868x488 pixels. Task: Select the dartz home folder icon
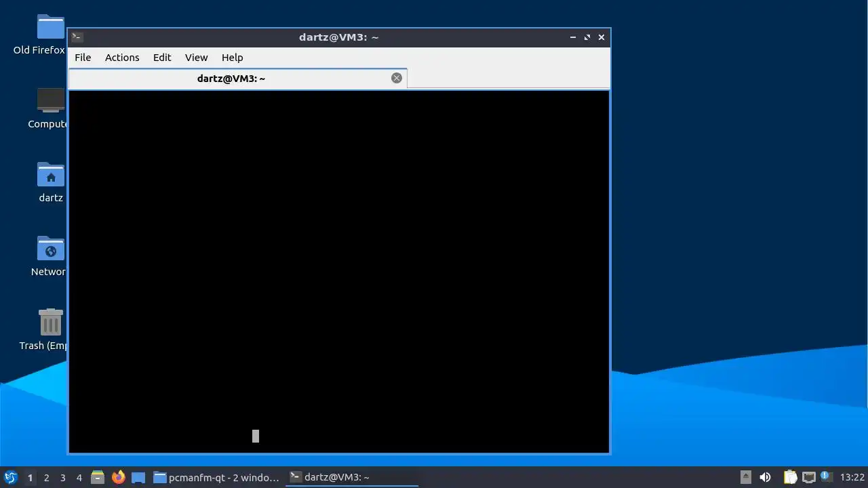pyautogui.click(x=51, y=182)
